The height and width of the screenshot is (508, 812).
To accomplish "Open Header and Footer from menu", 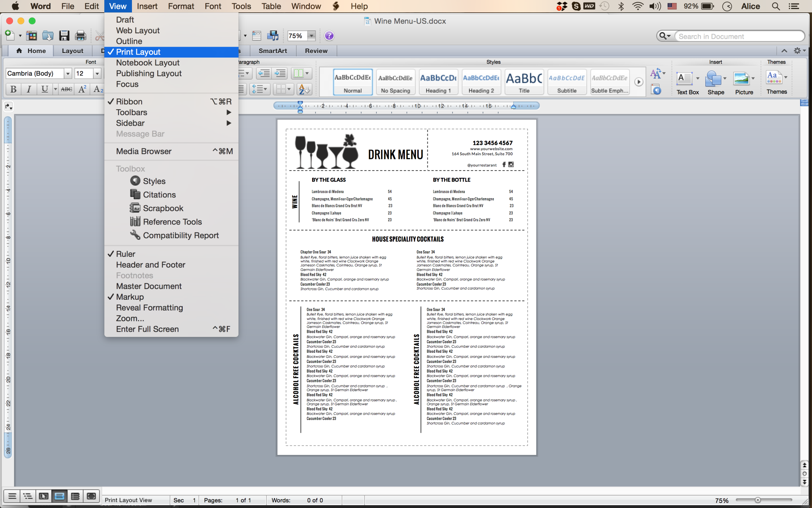I will [171, 265].
